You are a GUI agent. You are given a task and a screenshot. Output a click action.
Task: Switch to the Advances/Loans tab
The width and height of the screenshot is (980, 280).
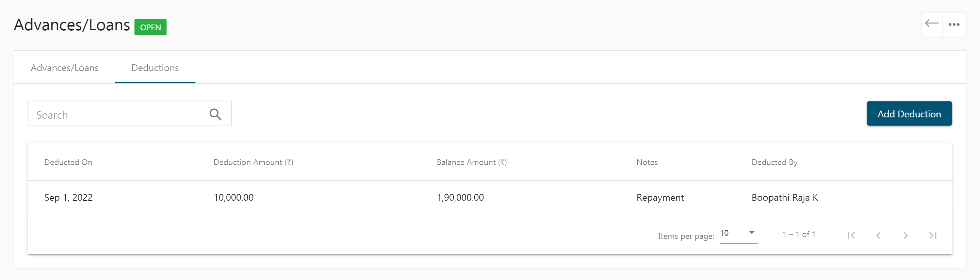coord(65,68)
